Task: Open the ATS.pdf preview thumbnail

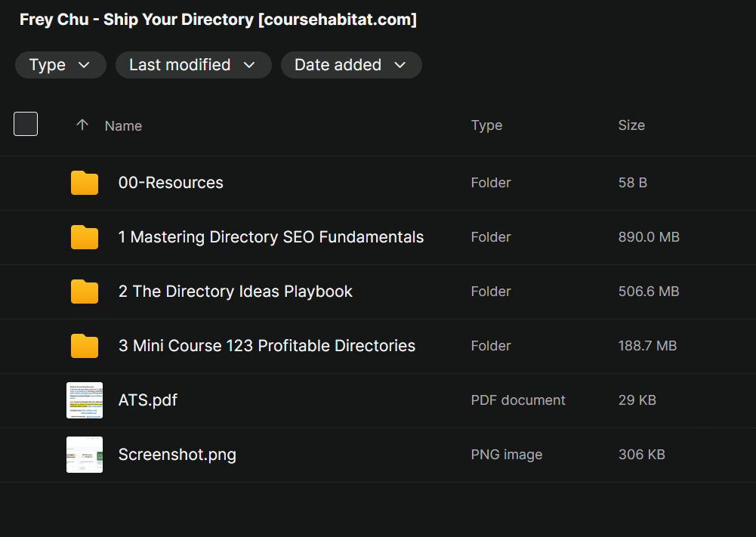Action: 85,400
